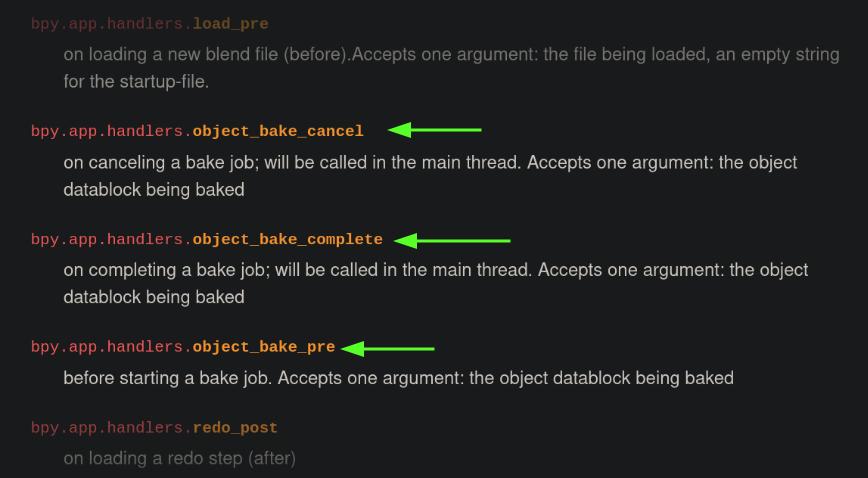Click the 'on loading a redo step (after)' text
Screen dimensions: 868x478
pyautogui.click(x=179, y=459)
